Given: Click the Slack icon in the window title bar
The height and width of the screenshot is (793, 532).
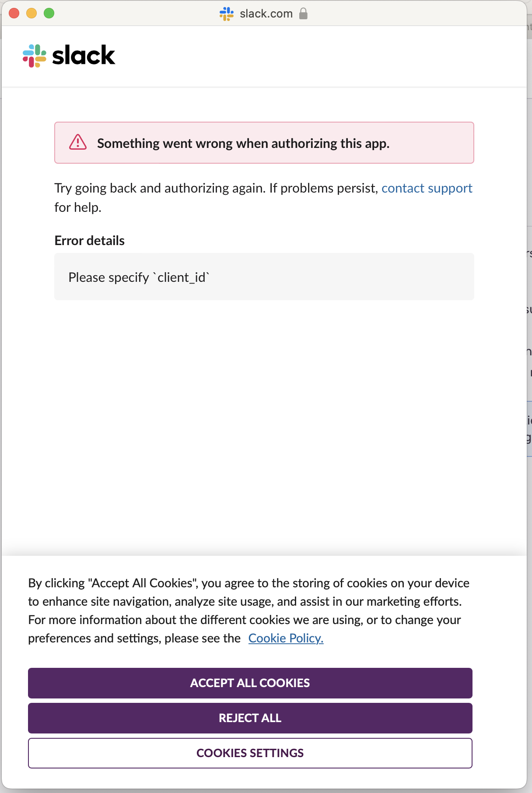Looking at the screenshot, I should pyautogui.click(x=227, y=13).
